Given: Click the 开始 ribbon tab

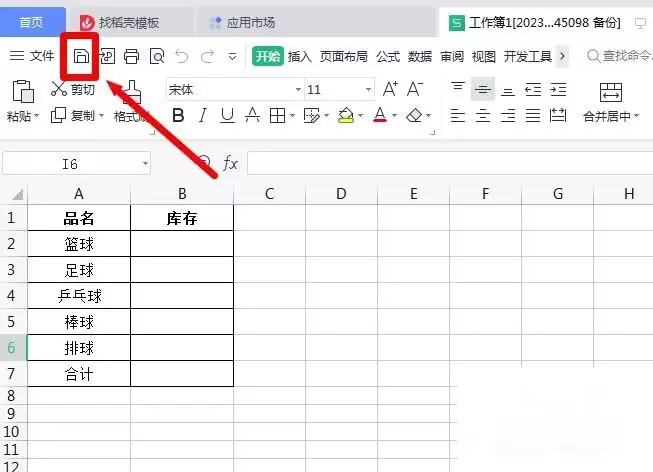Looking at the screenshot, I should [x=268, y=56].
